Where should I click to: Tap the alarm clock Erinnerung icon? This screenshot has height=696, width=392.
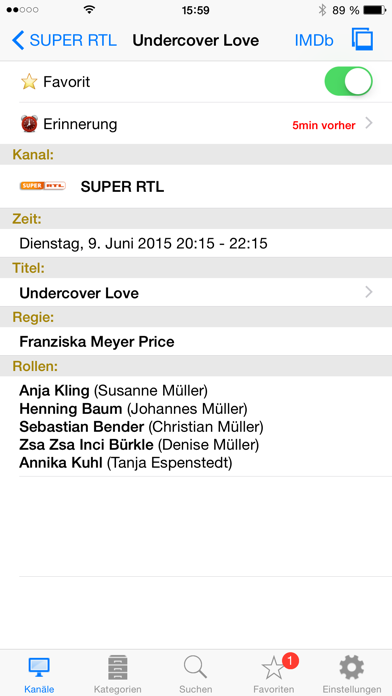[29, 124]
